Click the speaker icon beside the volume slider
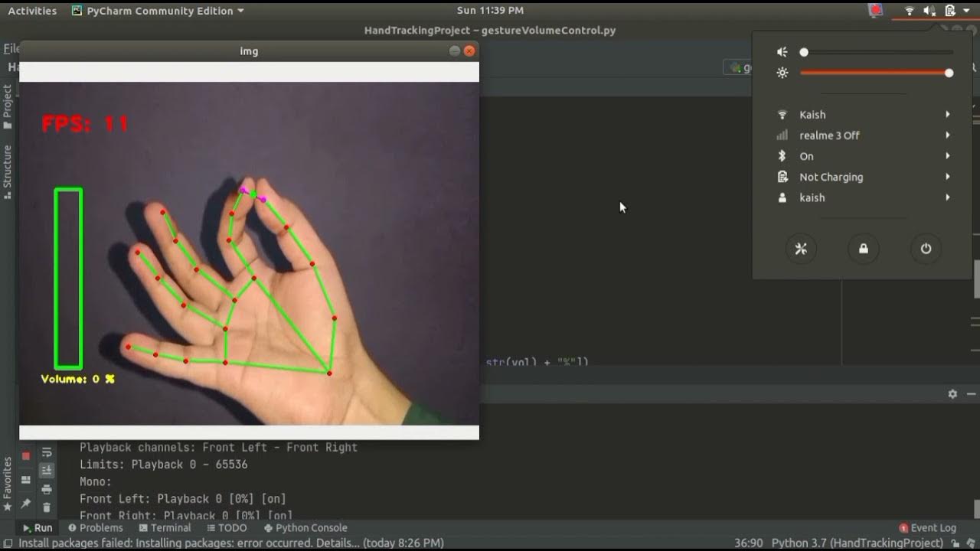980x551 pixels. [782, 52]
